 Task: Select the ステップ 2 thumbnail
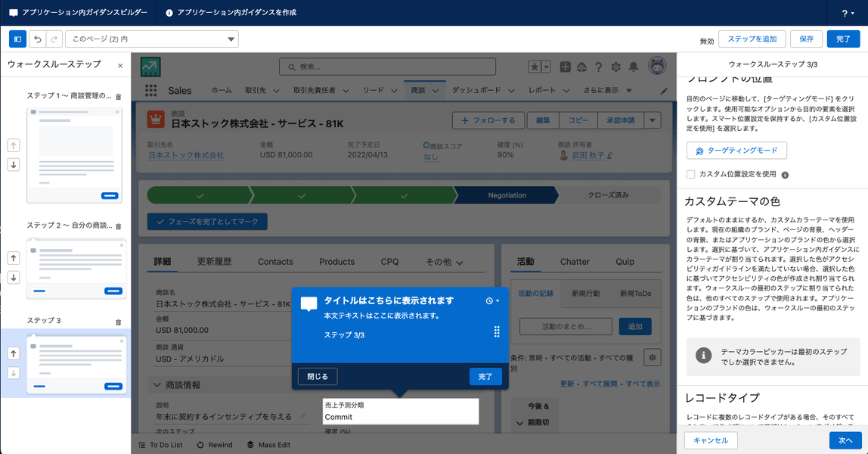(x=76, y=269)
